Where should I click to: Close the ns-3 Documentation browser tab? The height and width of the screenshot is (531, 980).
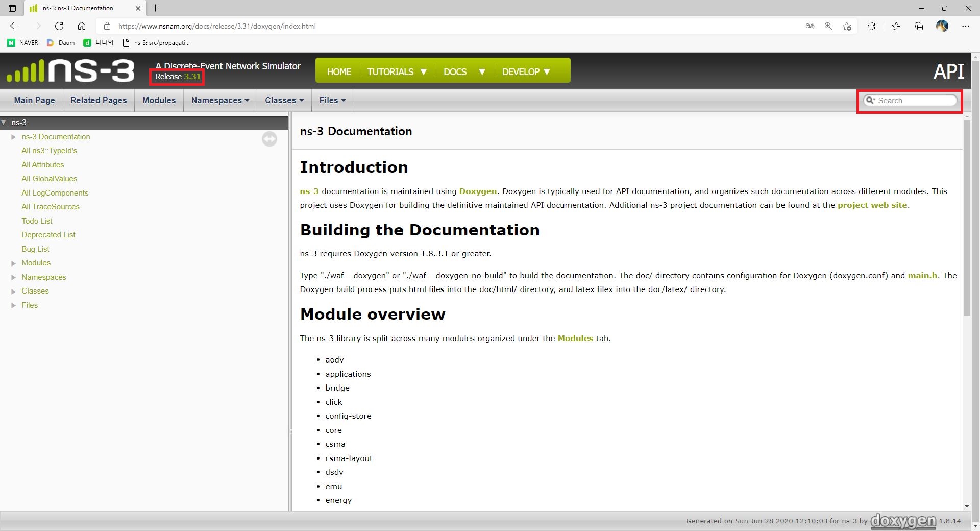click(138, 8)
